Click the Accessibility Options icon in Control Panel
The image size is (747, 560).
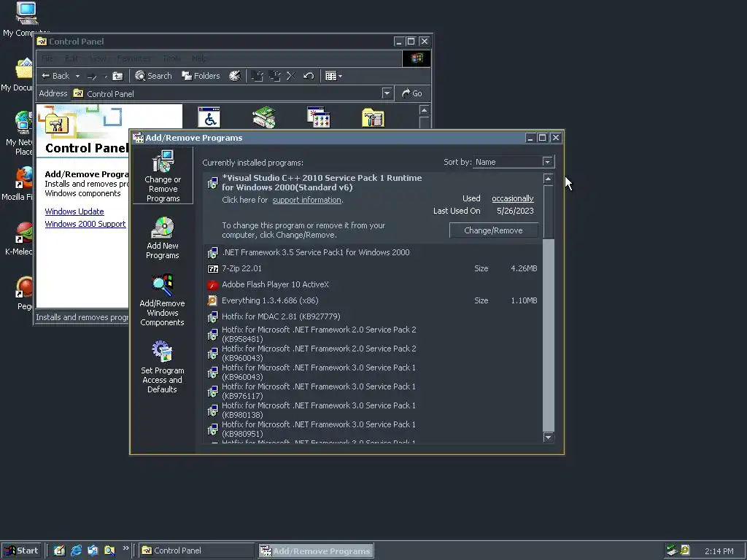tap(209, 117)
